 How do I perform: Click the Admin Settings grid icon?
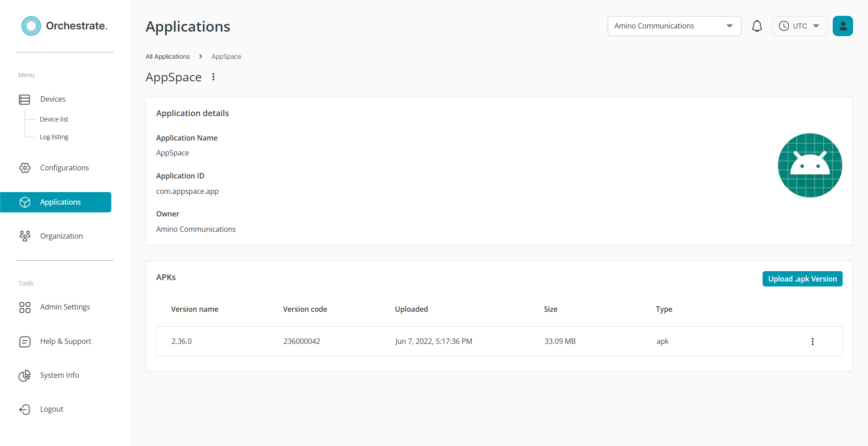[x=25, y=307]
